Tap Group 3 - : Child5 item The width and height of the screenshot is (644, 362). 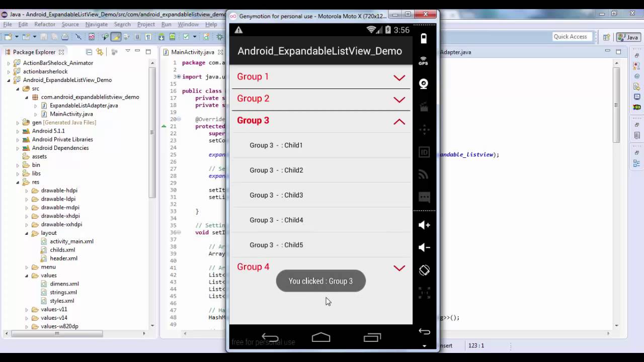pos(321,245)
